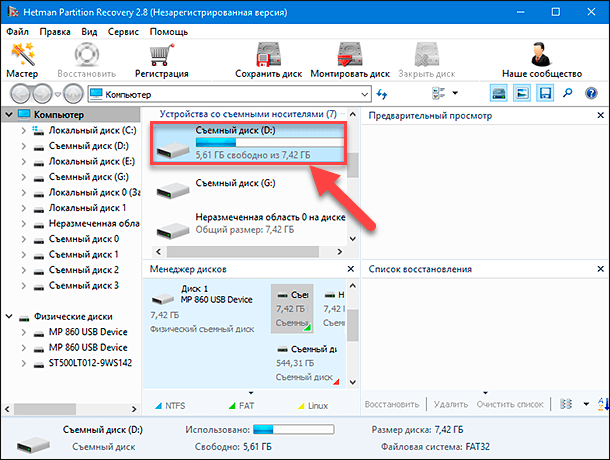Collapse Физические диски tree node

9,316
